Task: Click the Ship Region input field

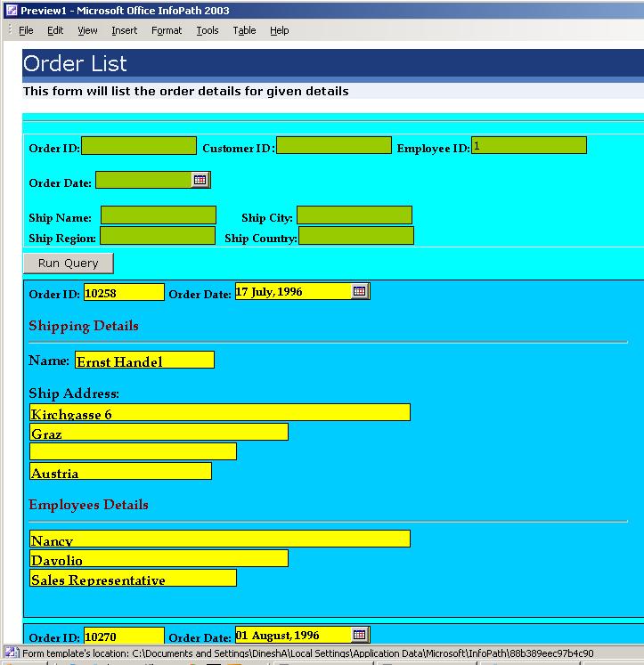Action: [158, 236]
